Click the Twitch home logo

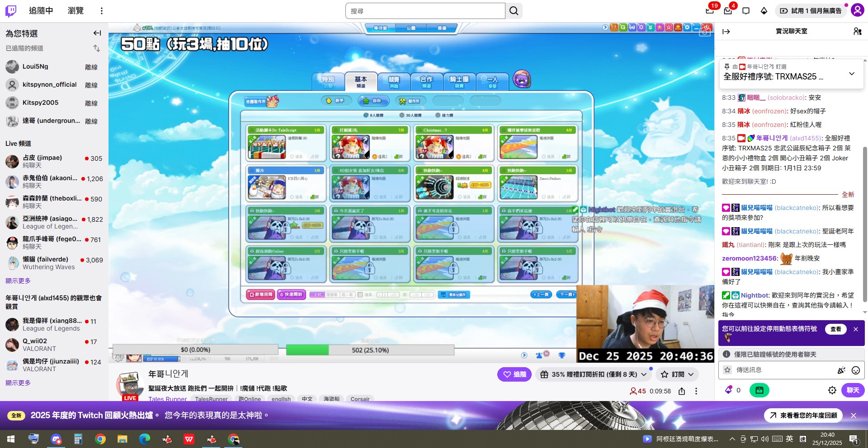click(x=11, y=11)
